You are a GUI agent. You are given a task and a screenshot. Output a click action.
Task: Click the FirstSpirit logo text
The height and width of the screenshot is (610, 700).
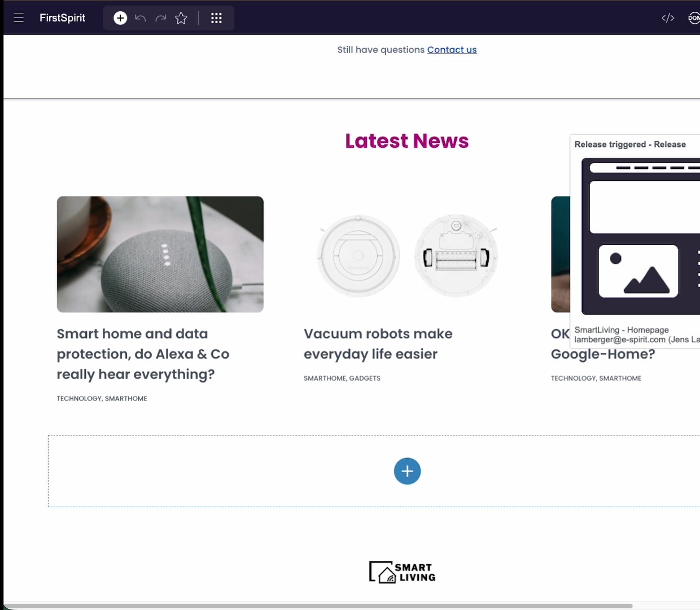click(x=62, y=18)
